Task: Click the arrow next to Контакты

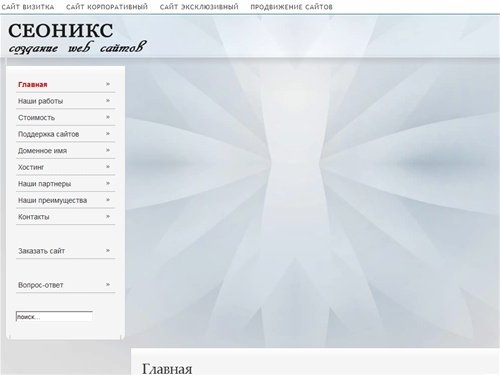Action: [x=108, y=216]
